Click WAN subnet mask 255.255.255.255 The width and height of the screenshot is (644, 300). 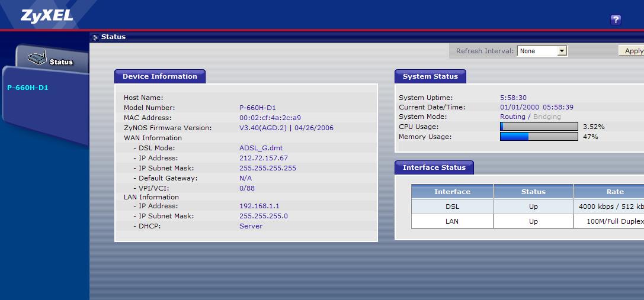click(268, 168)
